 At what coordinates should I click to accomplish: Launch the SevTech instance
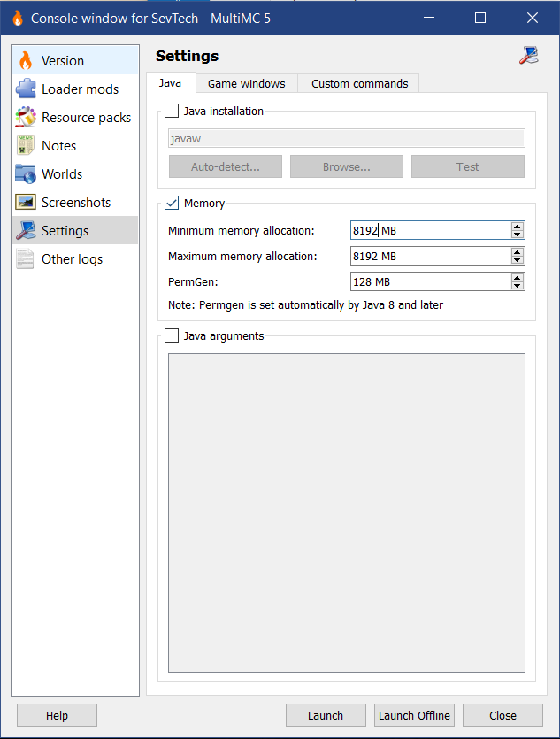[x=326, y=715]
